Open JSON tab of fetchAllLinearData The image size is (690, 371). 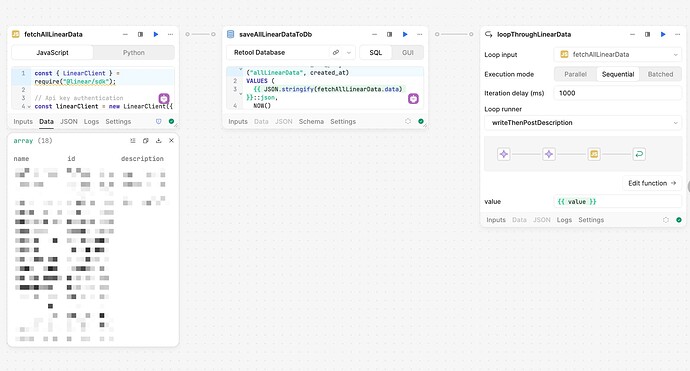pos(69,121)
